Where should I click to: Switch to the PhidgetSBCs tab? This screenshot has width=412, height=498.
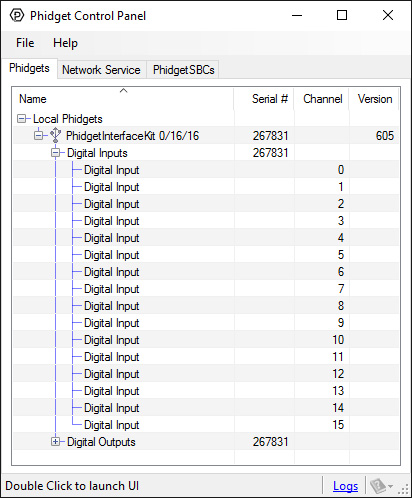183,70
